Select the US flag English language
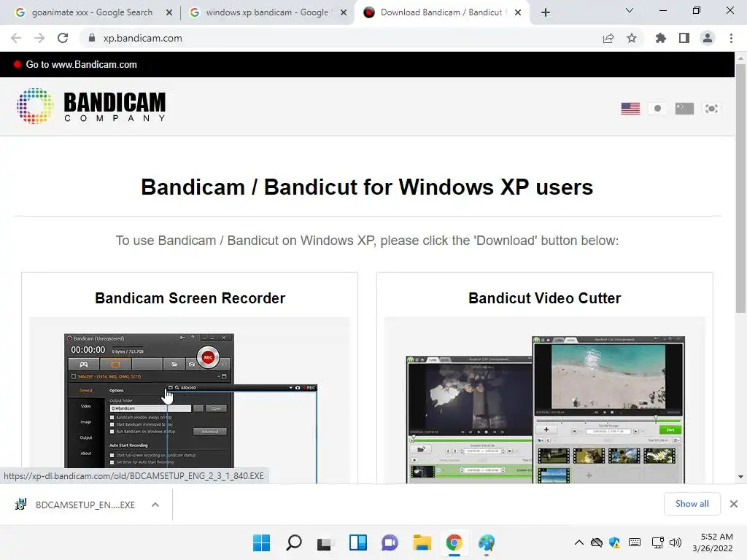This screenshot has height=560, width=747. point(630,109)
